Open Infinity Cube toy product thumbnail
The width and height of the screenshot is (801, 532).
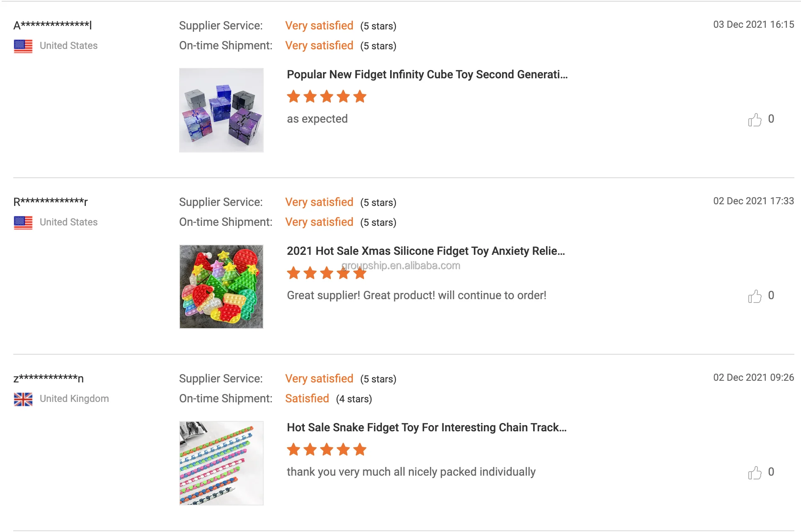[221, 110]
